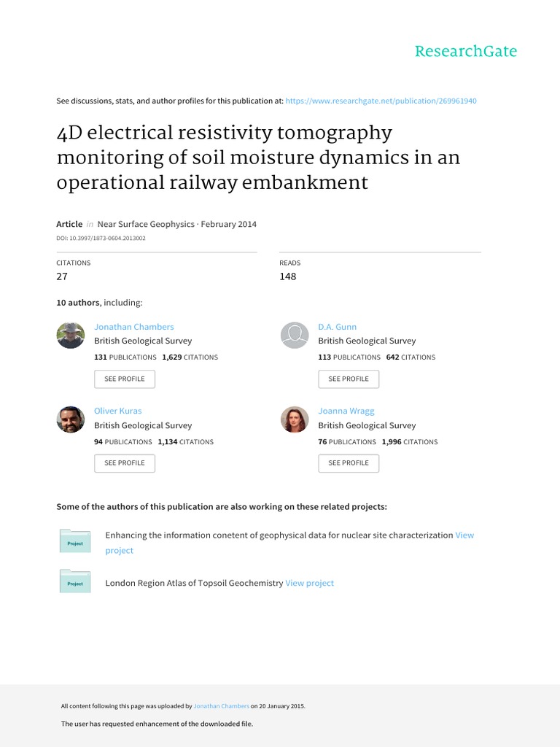
Task: Open the publication URL link
Action: point(381,101)
